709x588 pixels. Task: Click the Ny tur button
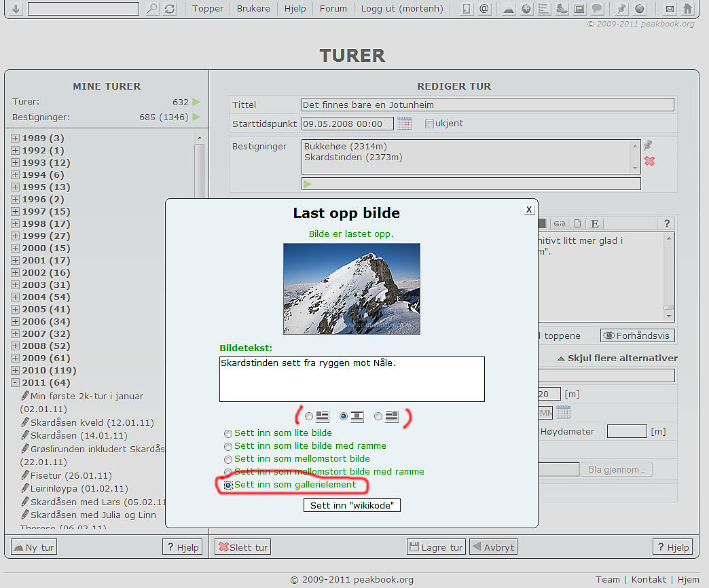coord(34,547)
